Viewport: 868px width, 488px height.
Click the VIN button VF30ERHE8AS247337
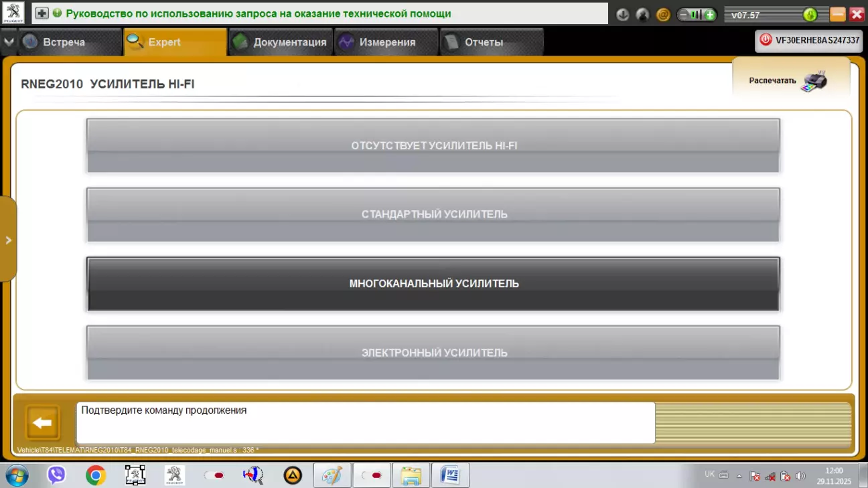point(808,40)
